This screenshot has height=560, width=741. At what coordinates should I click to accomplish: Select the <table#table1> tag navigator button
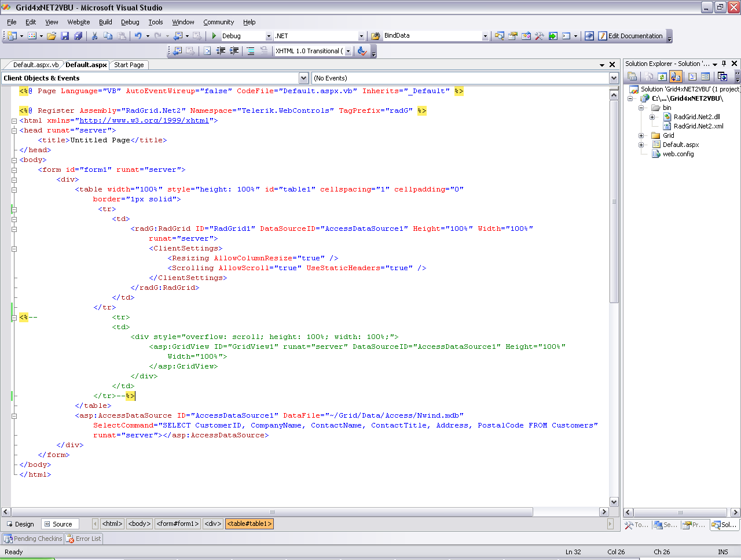(249, 524)
